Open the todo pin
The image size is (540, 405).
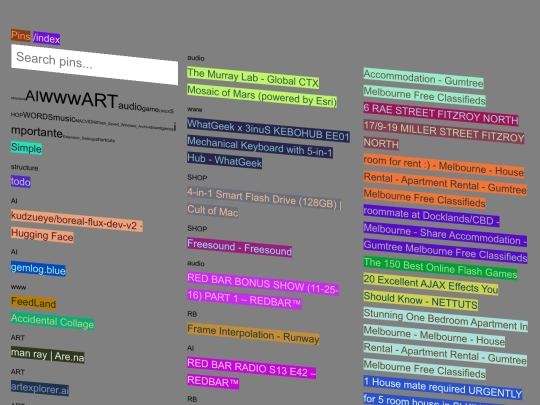point(21,181)
